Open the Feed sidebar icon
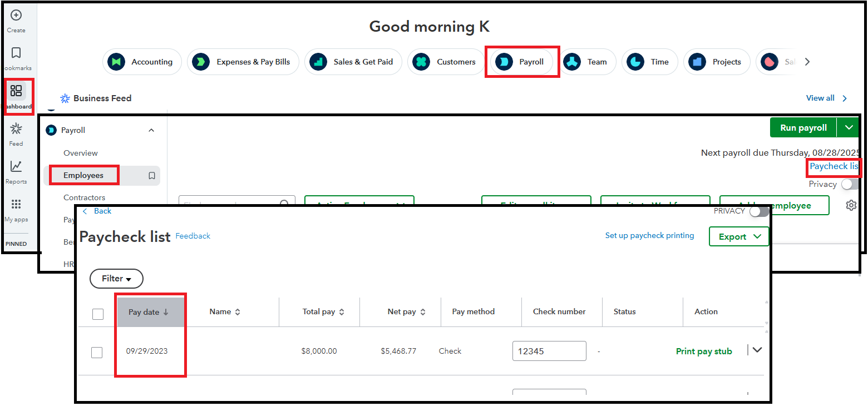This screenshot has width=868, height=406. pyautogui.click(x=16, y=129)
